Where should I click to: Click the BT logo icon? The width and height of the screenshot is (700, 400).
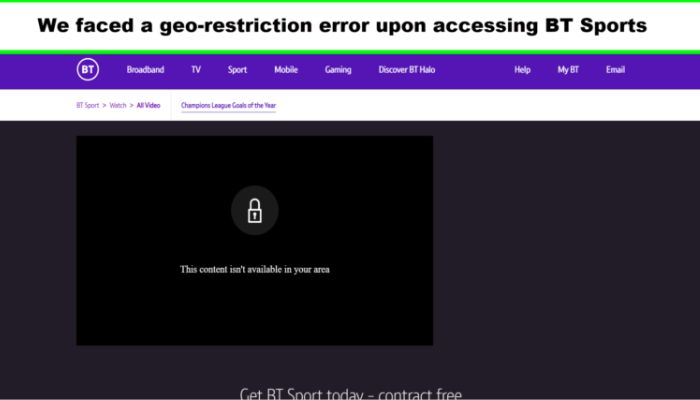pos(88,70)
